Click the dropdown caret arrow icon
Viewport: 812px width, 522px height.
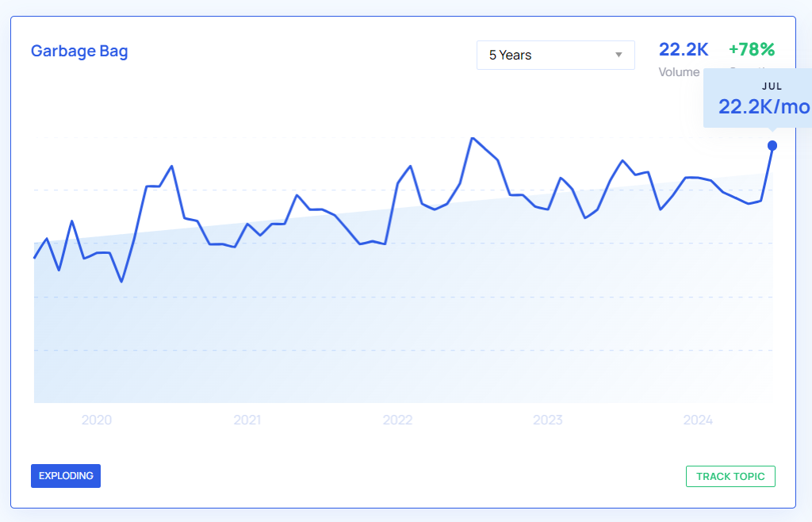click(x=619, y=56)
